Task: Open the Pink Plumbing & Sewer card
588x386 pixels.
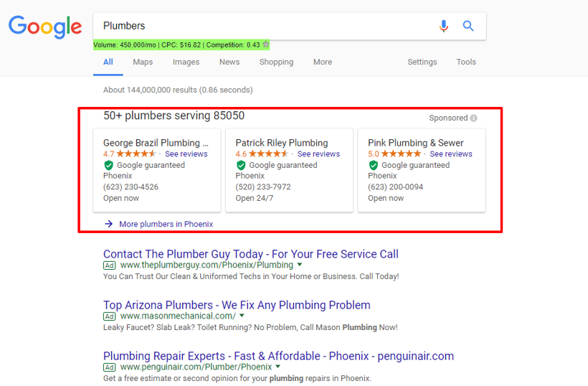Action: coord(422,170)
